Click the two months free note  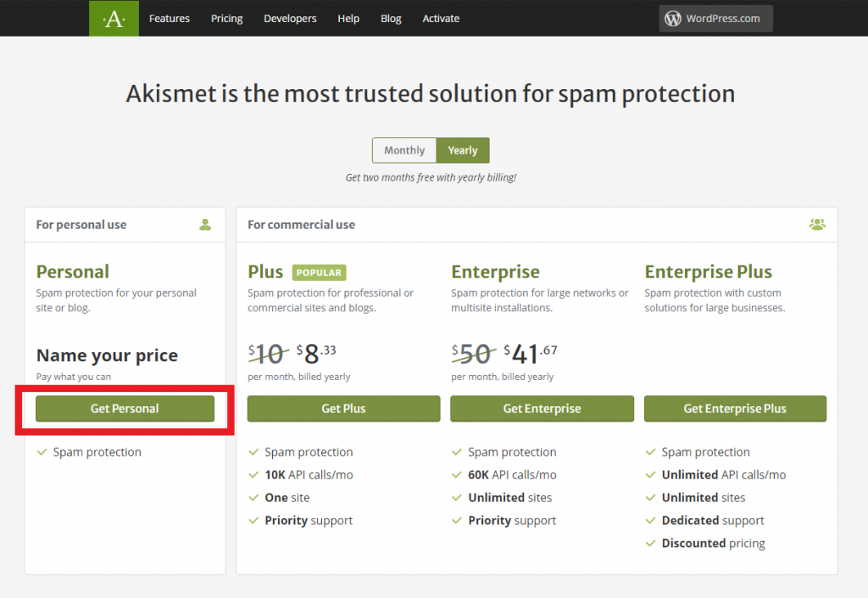point(431,177)
